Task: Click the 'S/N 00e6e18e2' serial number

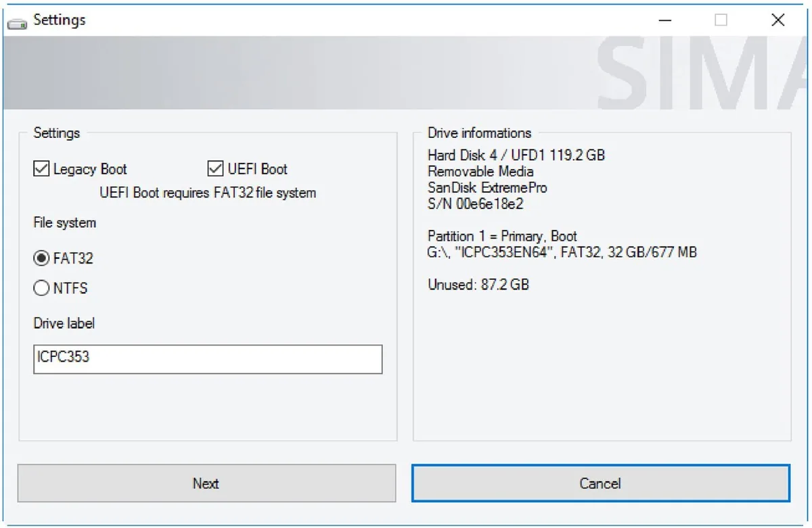Action: 476,204
